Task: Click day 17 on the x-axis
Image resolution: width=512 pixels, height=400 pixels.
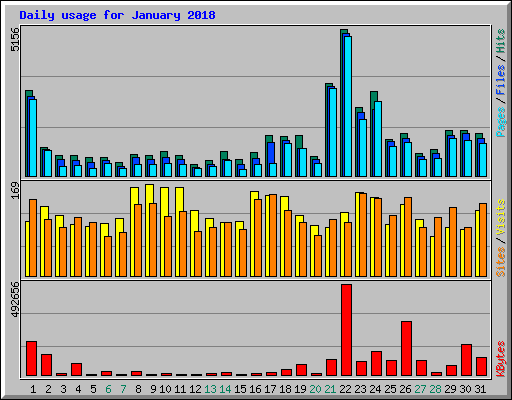Action: coord(270,389)
